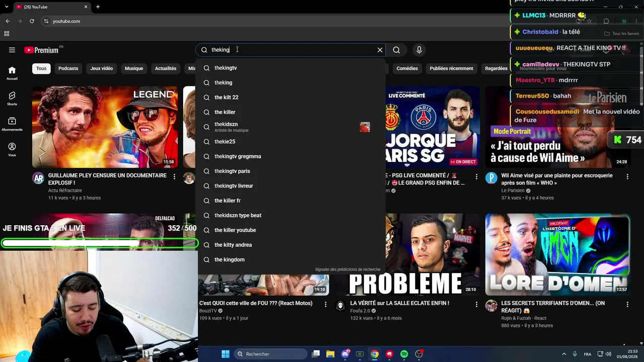The height and width of the screenshot is (362, 644).
Task: Go back with the browser back arrow
Action: (8, 21)
